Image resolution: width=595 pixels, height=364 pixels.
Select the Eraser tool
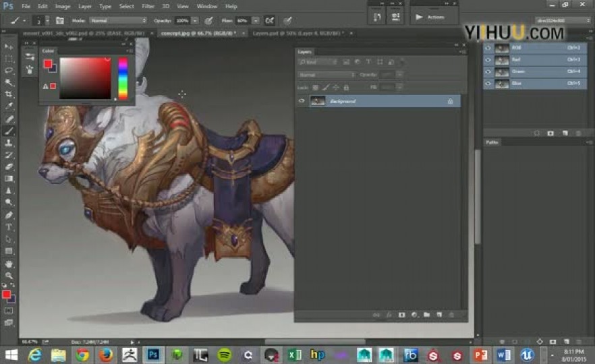click(x=8, y=166)
